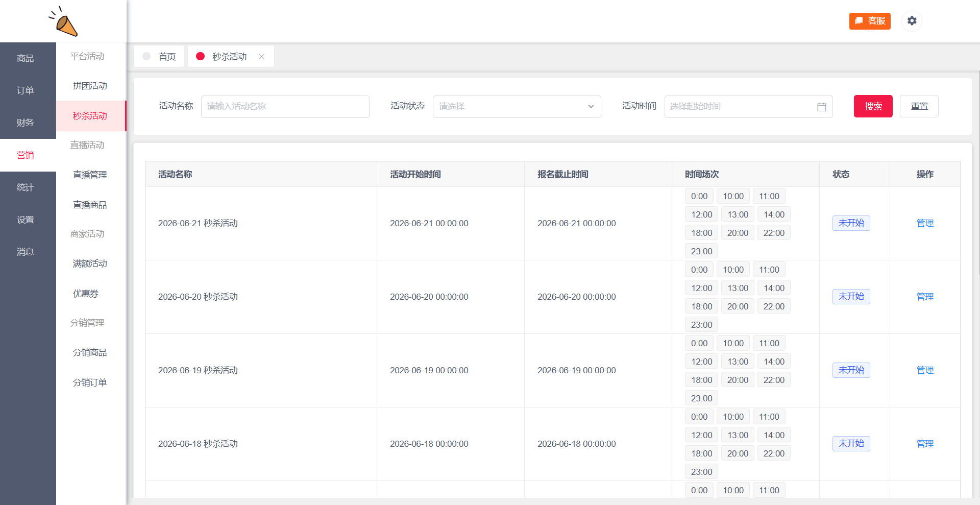Screen dimensions: 980x505
Task: Click the 重置 button
Action: click(919, 106)
